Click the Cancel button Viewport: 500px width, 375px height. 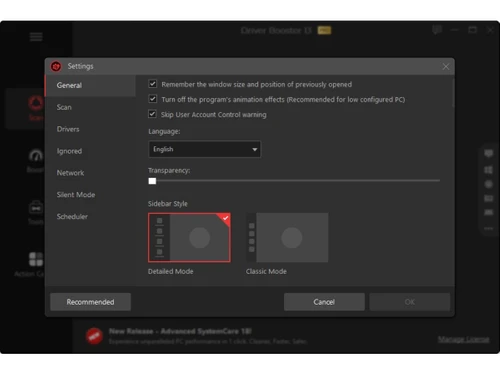pos(324,302)
